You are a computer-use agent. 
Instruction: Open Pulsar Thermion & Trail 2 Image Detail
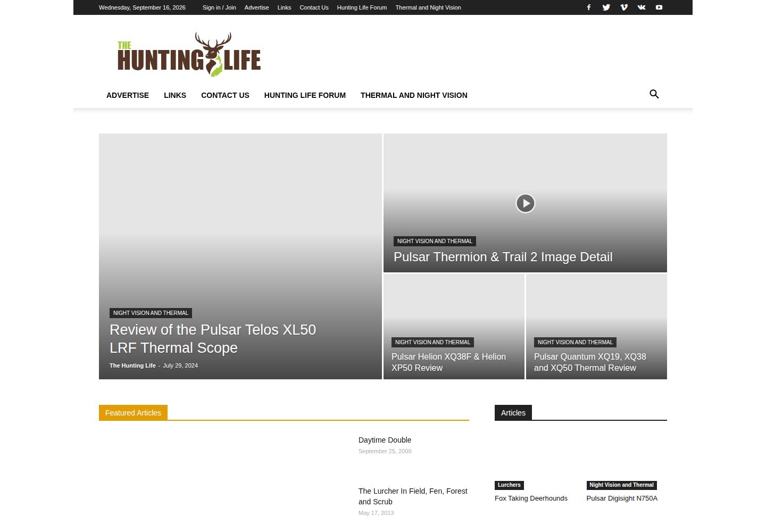click(503, 257)
